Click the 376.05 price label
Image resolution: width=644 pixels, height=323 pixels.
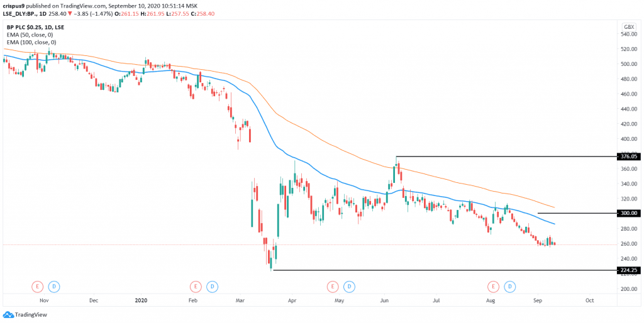tap(628, 156)
